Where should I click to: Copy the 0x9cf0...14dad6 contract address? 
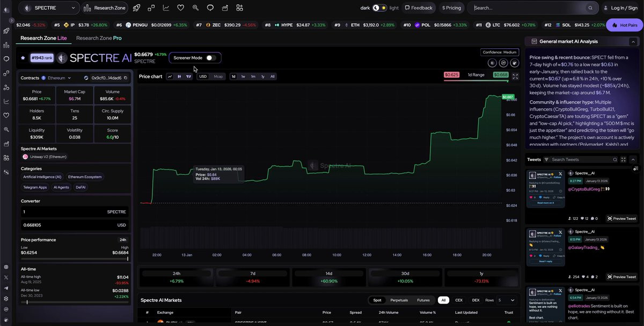point(126,78)
